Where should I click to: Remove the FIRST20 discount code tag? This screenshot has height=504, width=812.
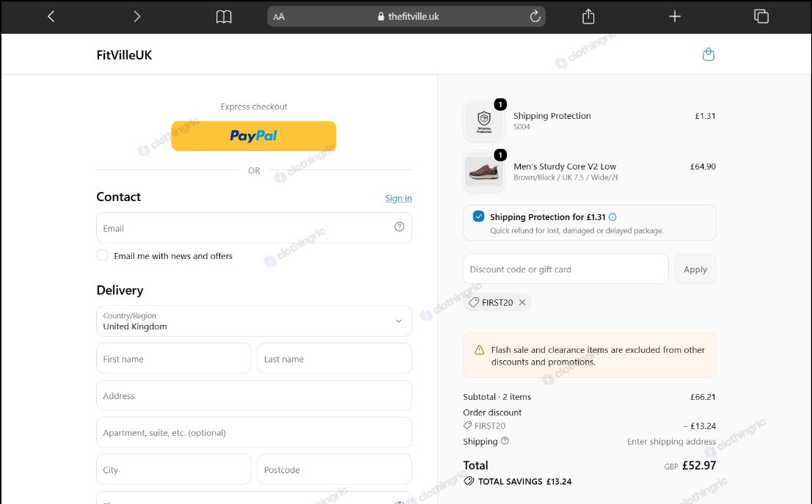click(522, 302)
